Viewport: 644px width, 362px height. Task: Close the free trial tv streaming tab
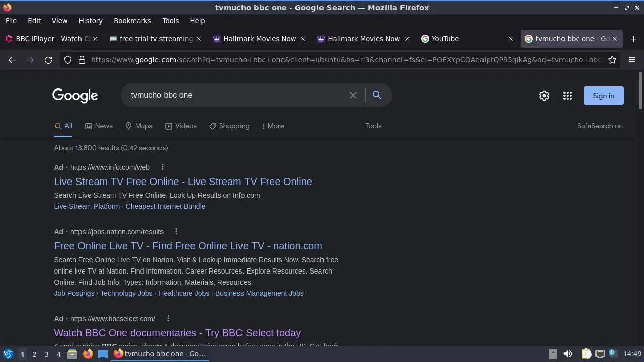tap(199, 39)
